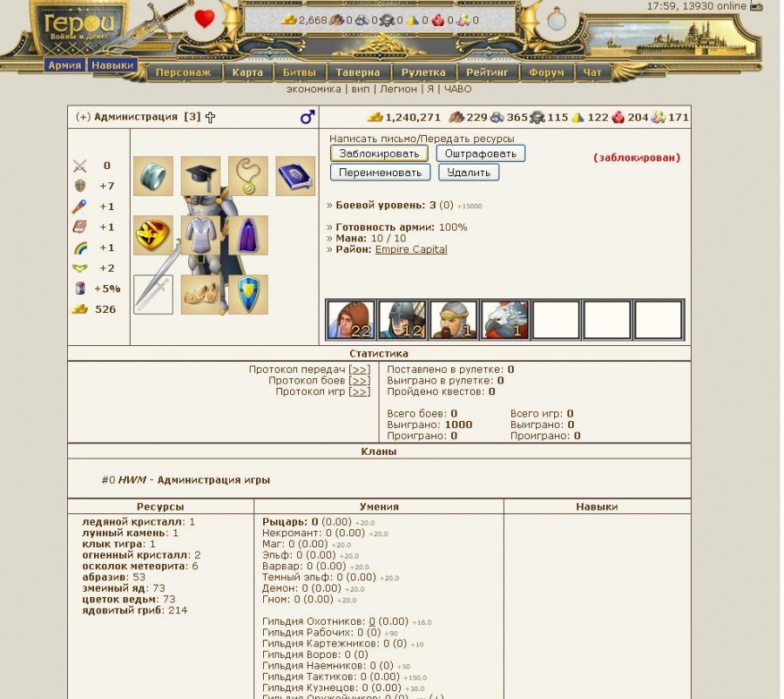Click the Оштрафовать button

tap(481, 153)
